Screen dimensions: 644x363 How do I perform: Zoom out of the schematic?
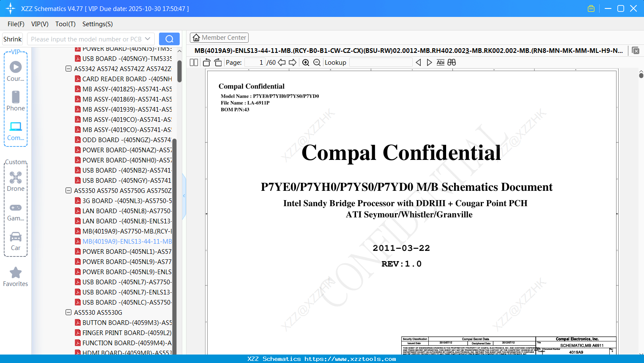click(x=317, y=63)
